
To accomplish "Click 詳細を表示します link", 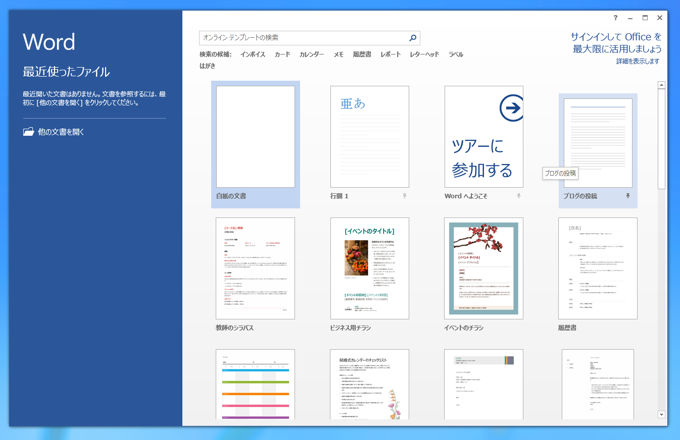I will (x=638, y=62).
